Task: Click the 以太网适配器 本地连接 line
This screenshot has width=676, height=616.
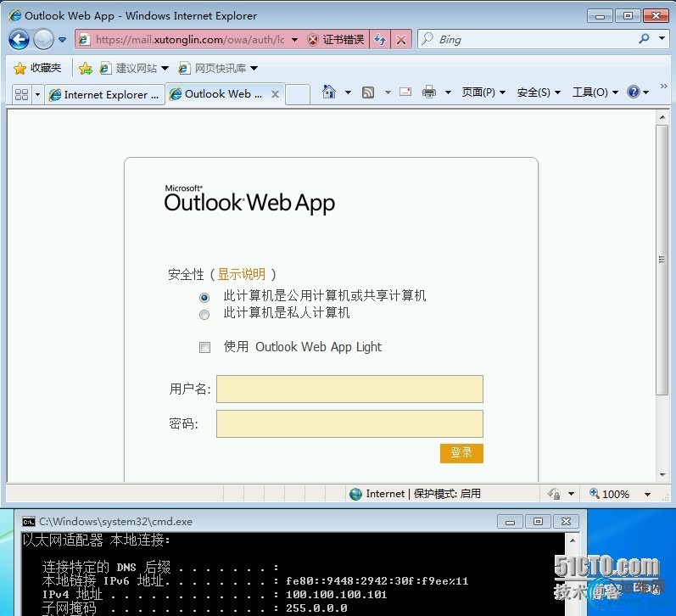Action: (97, 540)
